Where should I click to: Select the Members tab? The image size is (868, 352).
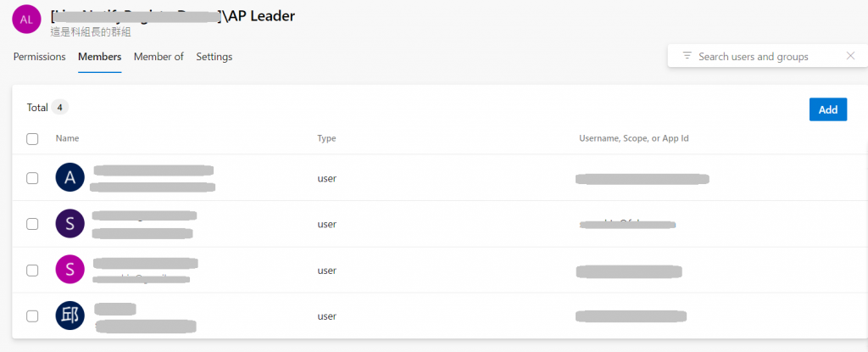tap(99, 57)
